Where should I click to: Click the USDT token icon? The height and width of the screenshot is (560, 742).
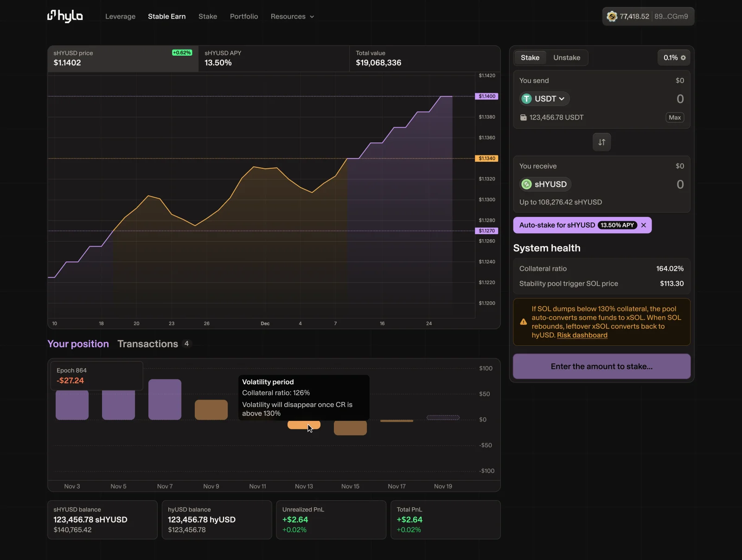coord(526,99)
